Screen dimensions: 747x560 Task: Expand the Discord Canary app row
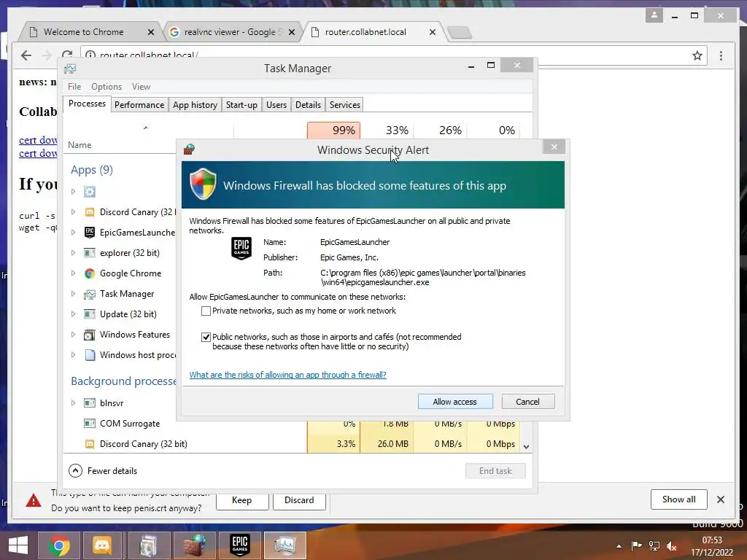(x=74, y=212)
